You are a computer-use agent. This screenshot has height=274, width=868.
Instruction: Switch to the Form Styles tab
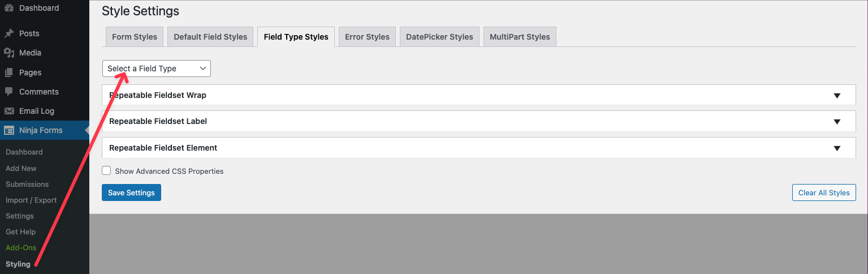coord(135,37)
